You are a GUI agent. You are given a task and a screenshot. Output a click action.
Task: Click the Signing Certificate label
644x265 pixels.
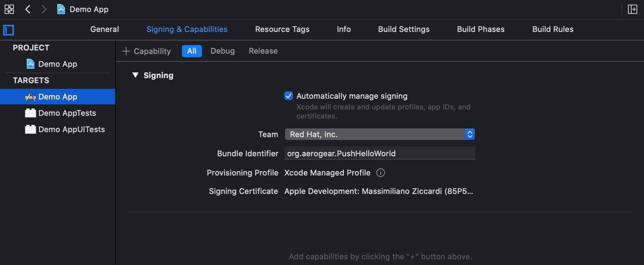coord(243,191)
